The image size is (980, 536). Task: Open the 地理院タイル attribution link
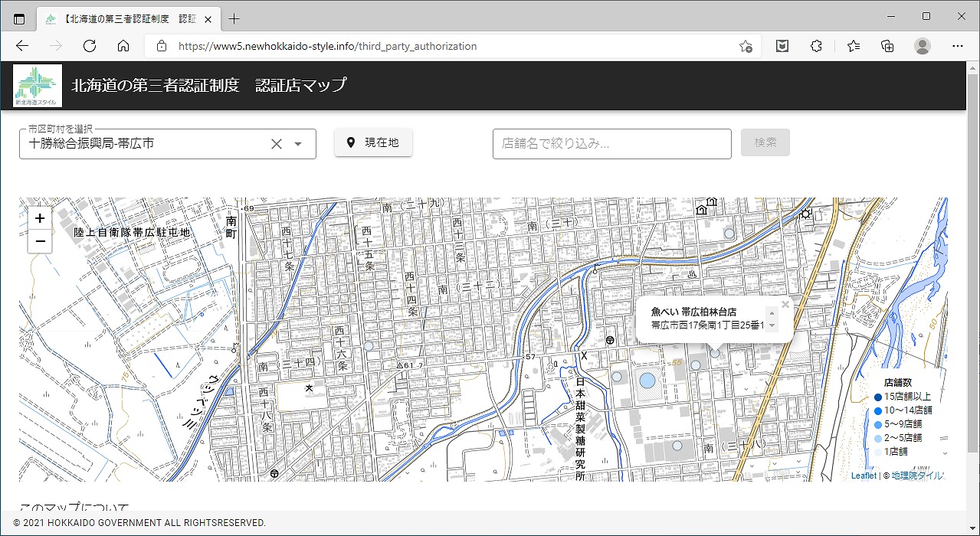point(917,476)
